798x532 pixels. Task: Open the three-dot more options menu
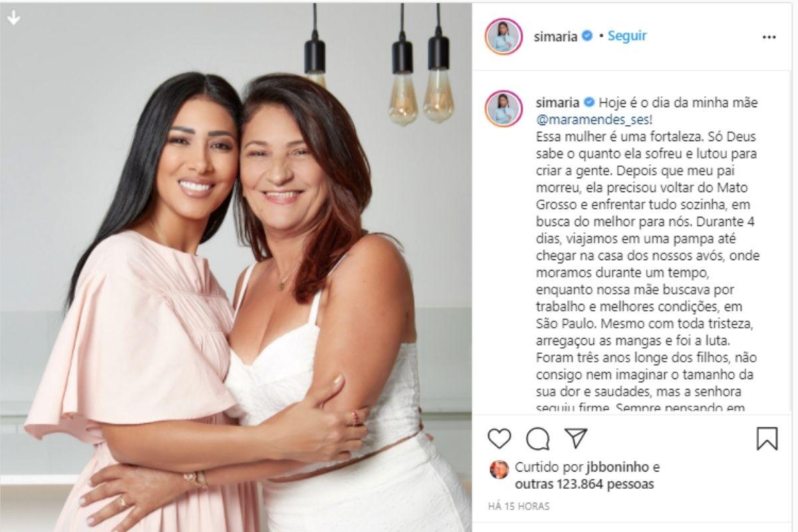point(769,37)
